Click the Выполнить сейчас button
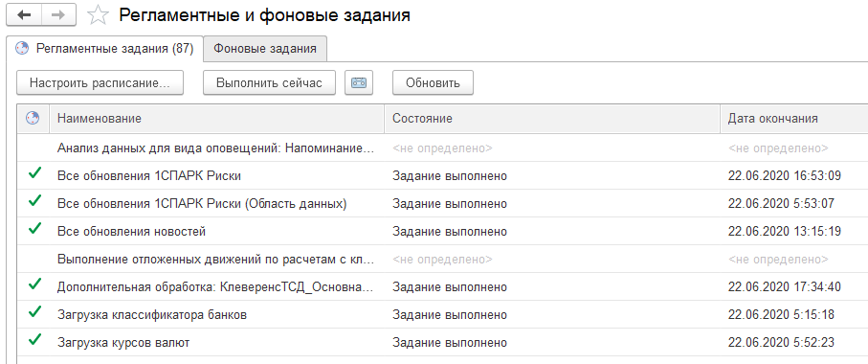Image resolution: width=868 pixels, height=364 pixels. click(269, 83)
